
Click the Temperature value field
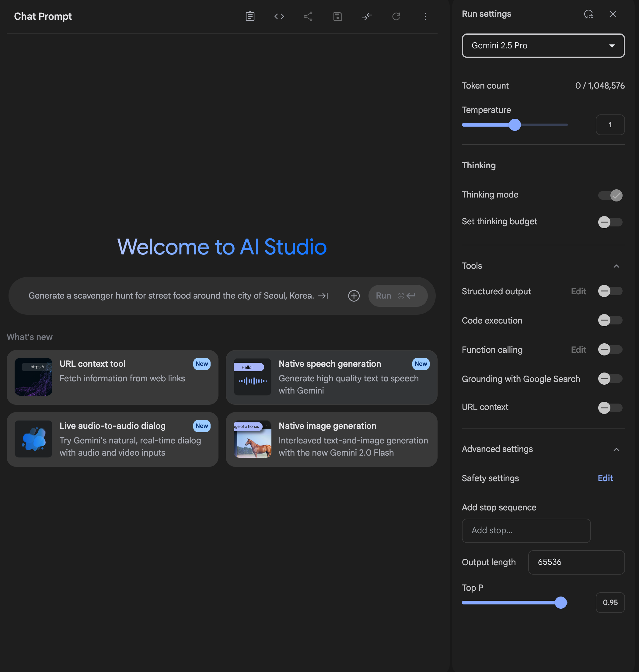(x=610, y=125)
